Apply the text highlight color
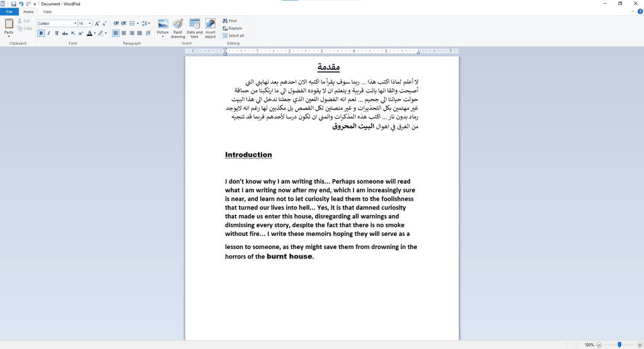Viewport: 644px width, 349px height. pos(100,33)
